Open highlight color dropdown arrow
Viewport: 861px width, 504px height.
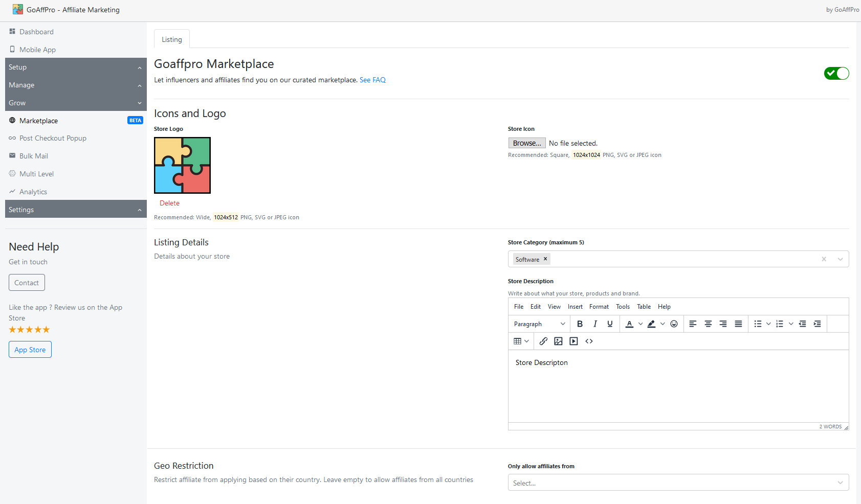pyautogui.click(x=663, y=324)
